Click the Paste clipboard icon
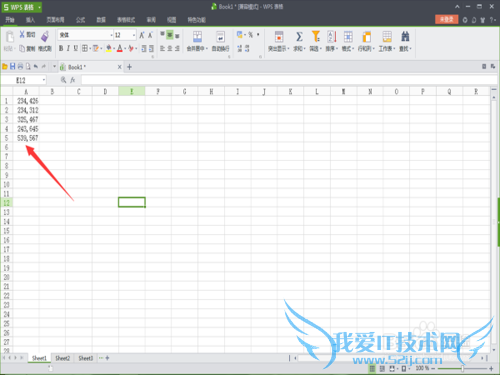Image resolution: width=500 pixels, height=375 pixels. [9, 37]
